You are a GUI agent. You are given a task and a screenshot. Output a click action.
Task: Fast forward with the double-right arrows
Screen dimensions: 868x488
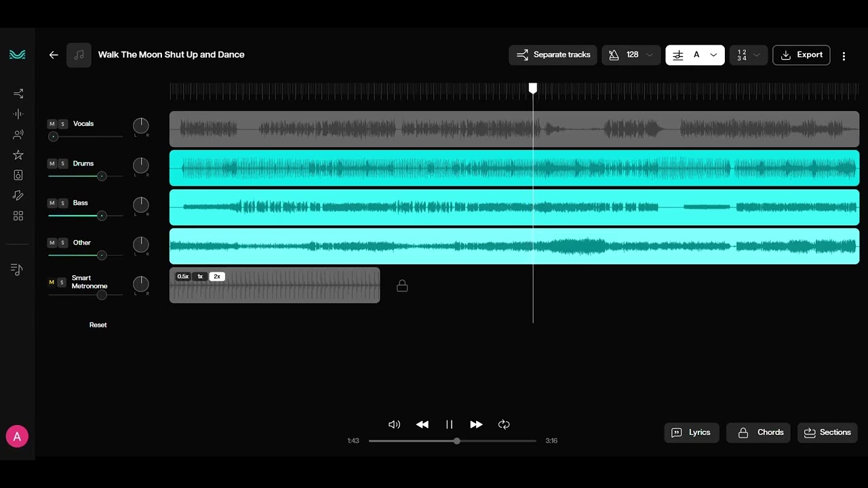476,424
